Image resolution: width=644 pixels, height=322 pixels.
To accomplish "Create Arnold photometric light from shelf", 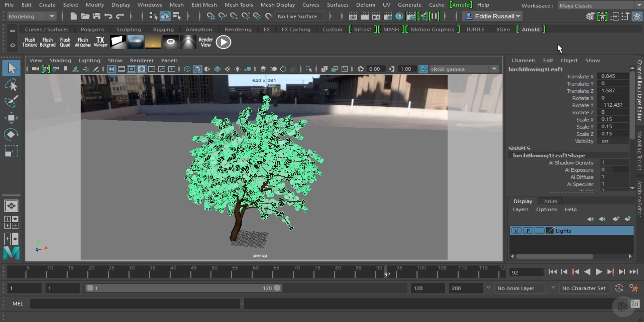I will click(x=188, y=42).
